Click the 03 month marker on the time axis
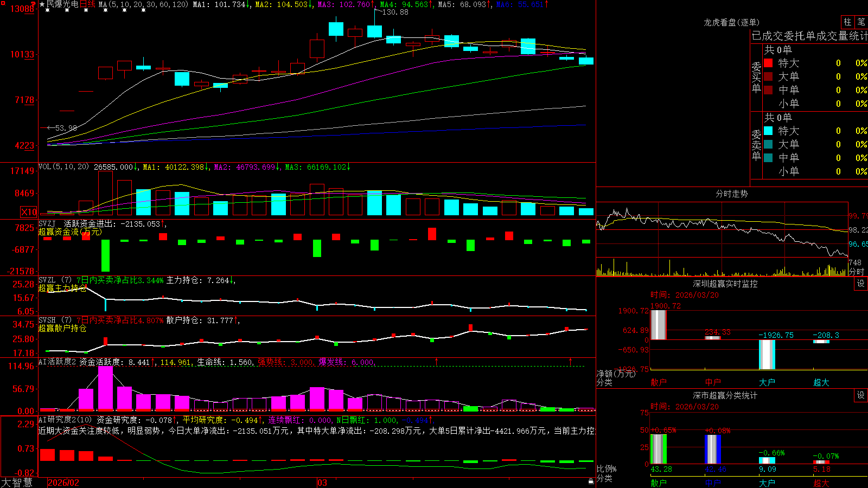The image size is (868, 488). [x=322, y=483]
